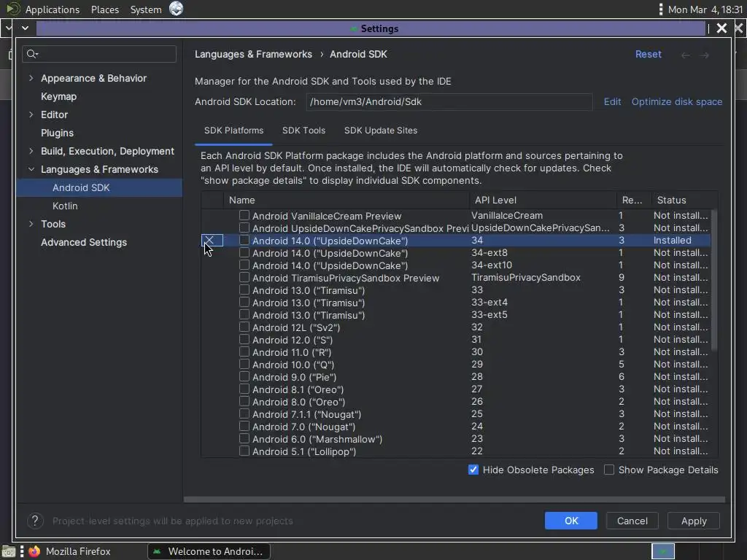Screen dimensions: 747x560
Task: Expand the Editor settings section
Action: point(31,114)
